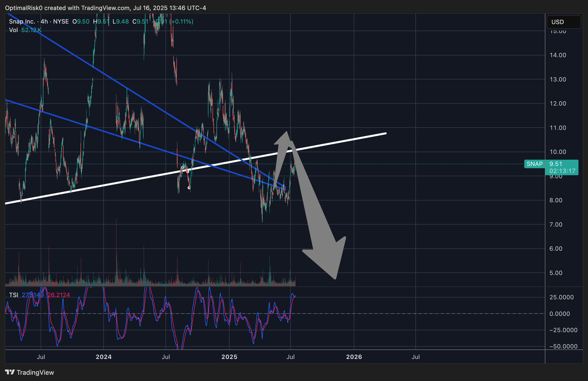Click the Vol 52.12K indicator label

click(x=25, y=30)
